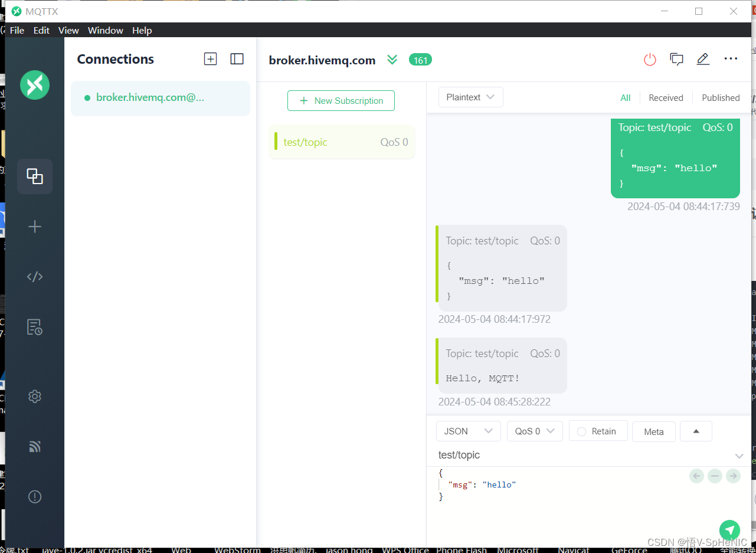Select the broker.hivemq.com connection entry
This screenshot has height=553, width=756.
click(x=161, y=98)
